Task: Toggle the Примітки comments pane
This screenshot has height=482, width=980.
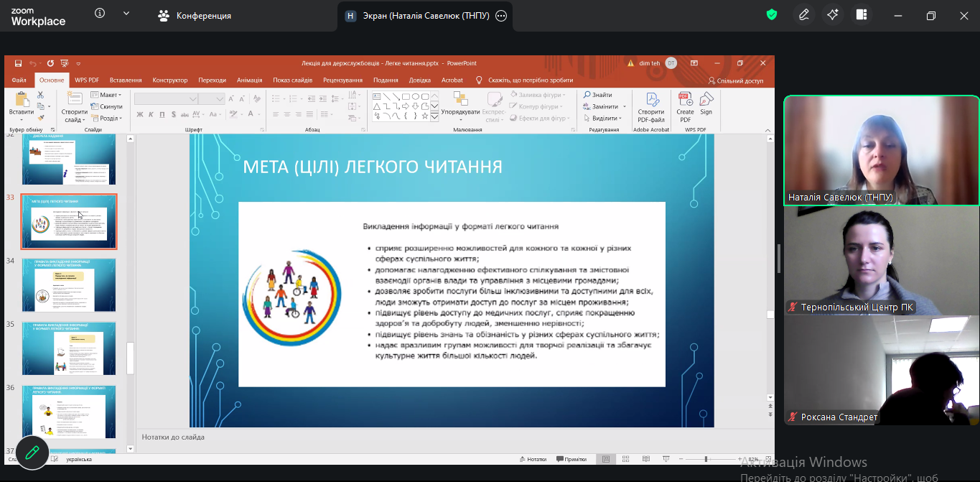Action: pos(571,459)
